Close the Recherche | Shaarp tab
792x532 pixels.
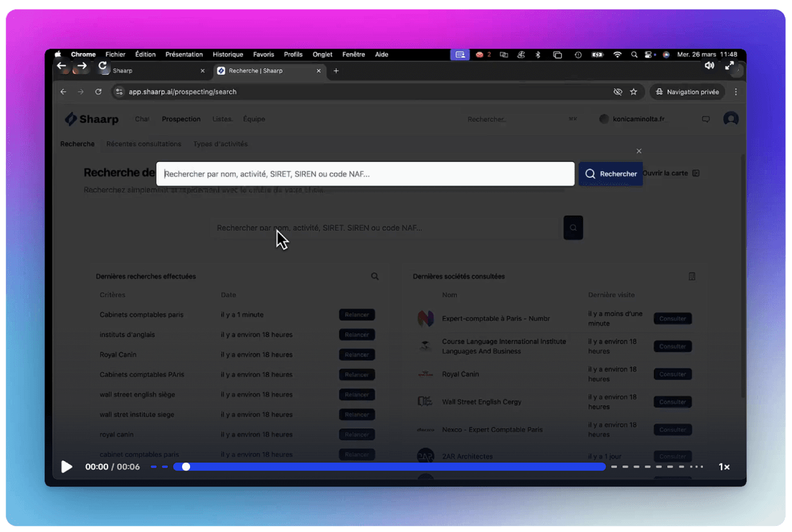(x=319, y=71)
